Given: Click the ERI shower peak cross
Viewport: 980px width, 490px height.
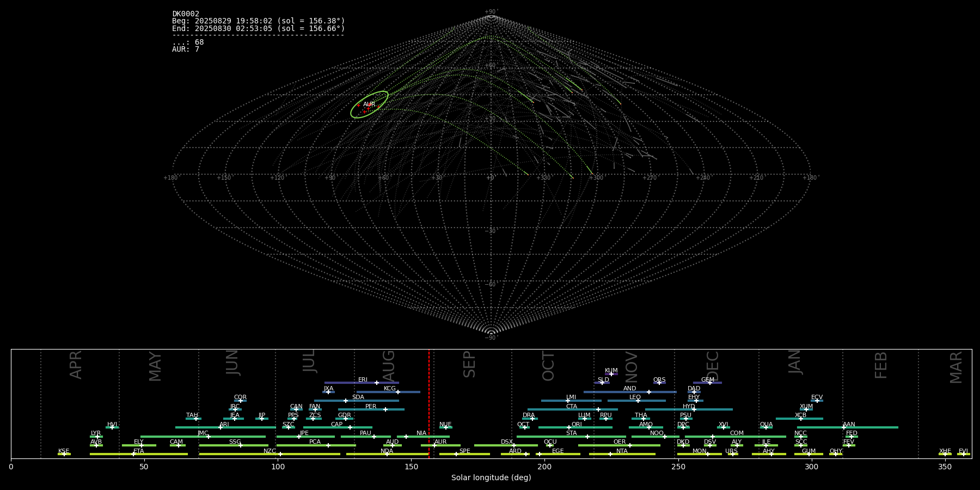Looking at the screenshot, I should (377, 383).
